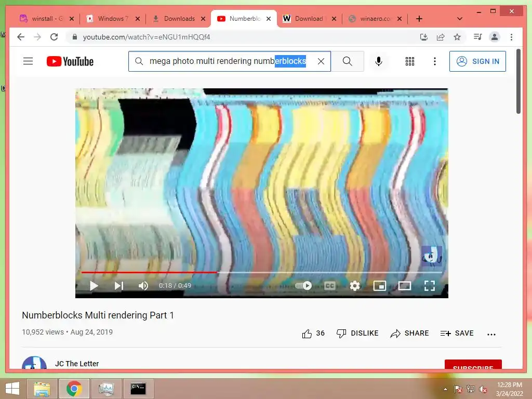Viewport: 532px width, 399px height.
Task: Show hidden system tray icons
Action: click(445, 389)
